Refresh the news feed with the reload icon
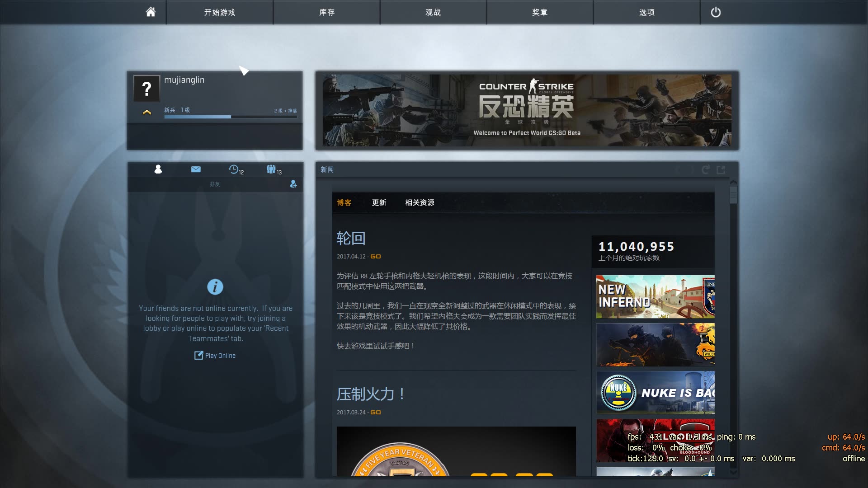Image resolution: width=868 pixels, height=488 pixels. [705, 169]
